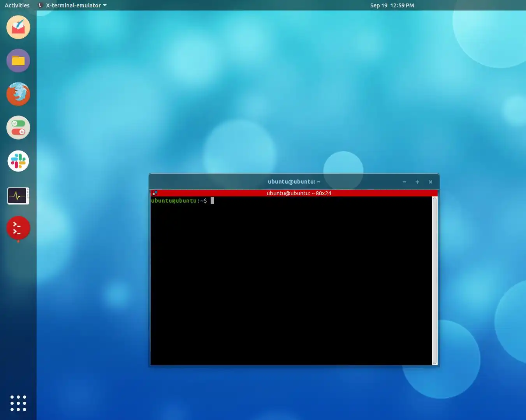Maximize the ubuntu@ubuntu terminal window

pos(417,182)
